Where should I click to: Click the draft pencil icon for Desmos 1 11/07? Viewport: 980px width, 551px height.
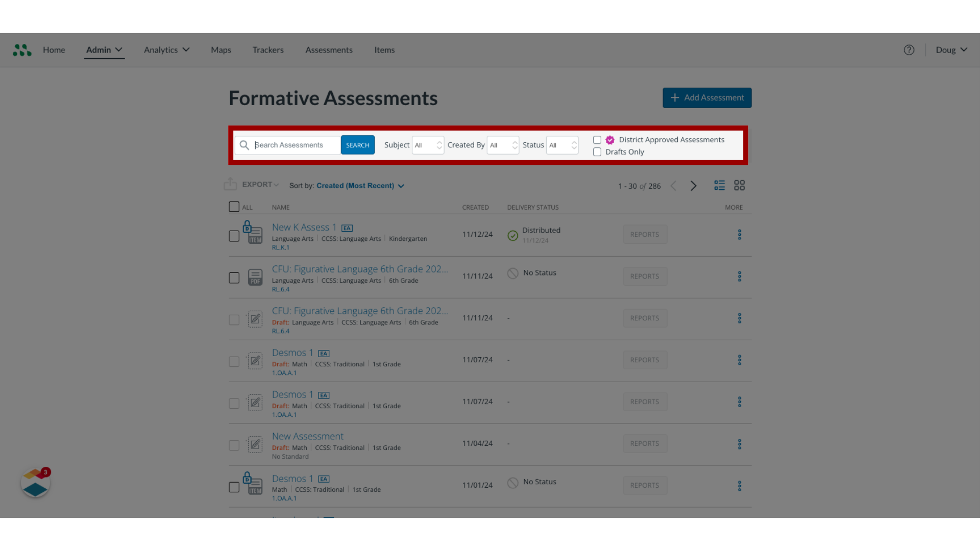coord(254,361)
